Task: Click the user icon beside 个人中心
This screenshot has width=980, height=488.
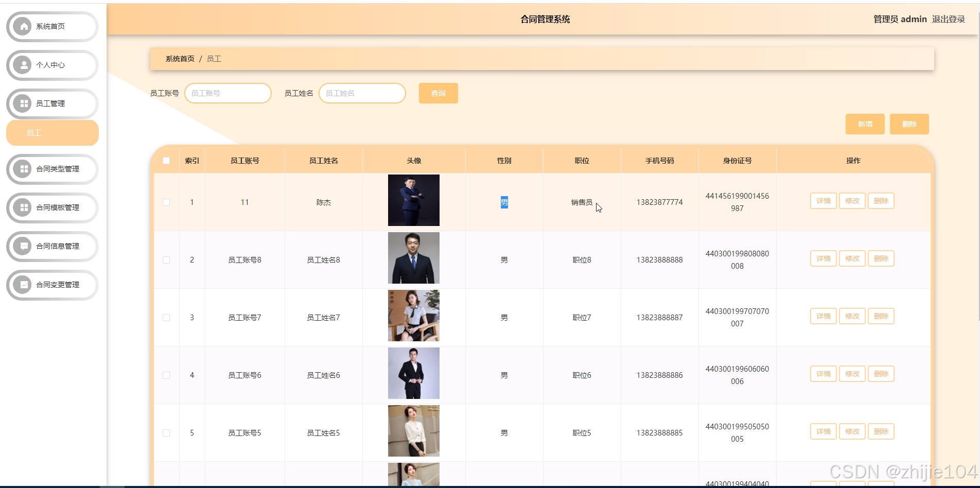Action: click(x=23, y=65)
